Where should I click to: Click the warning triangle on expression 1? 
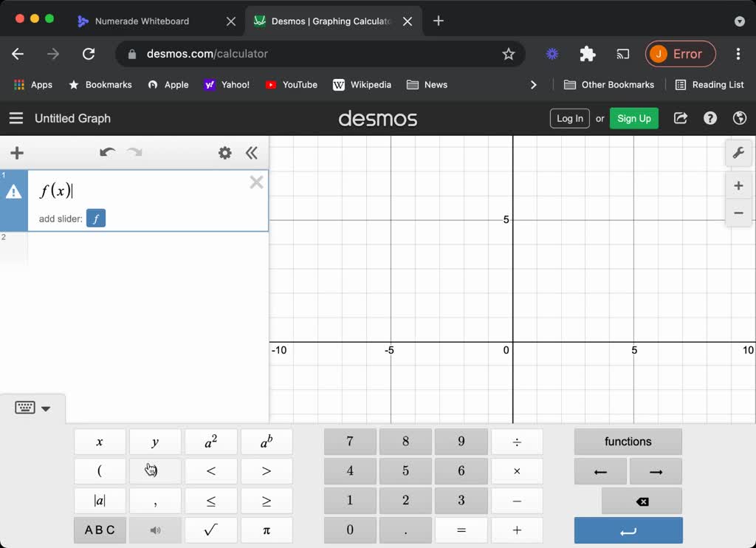(13, 192)
